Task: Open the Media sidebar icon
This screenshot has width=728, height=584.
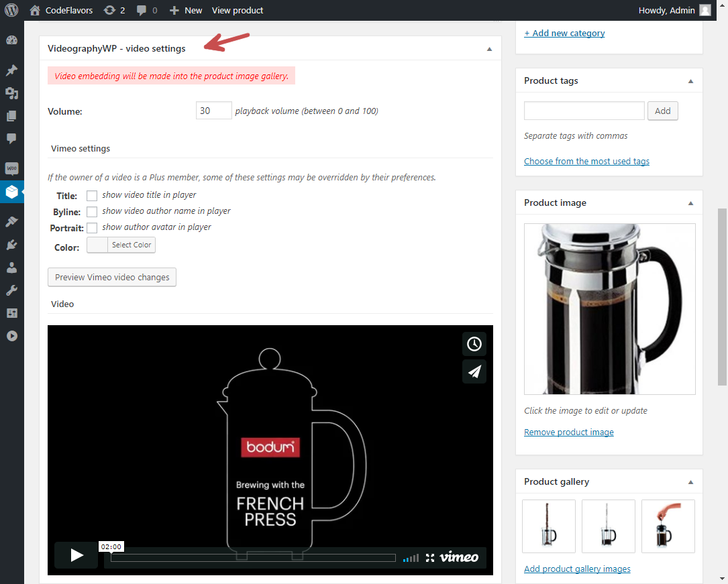Action: coord(11,93)
